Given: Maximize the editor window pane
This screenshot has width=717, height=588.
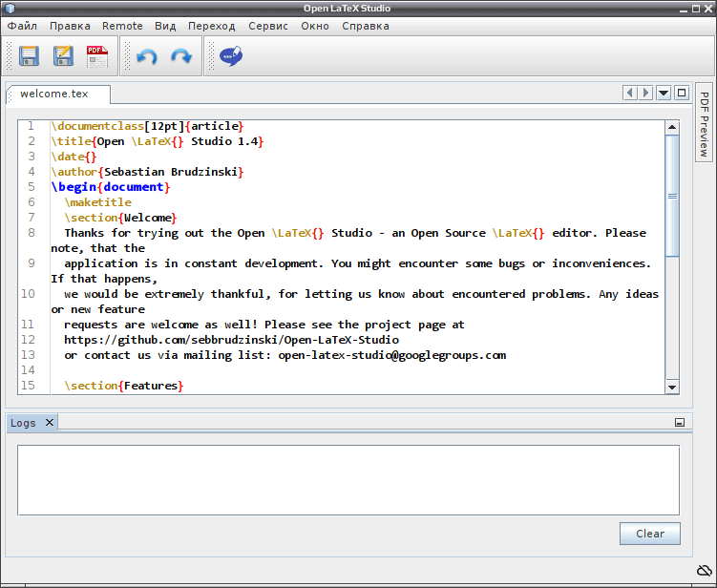Looking at the screenshot, I should pos(682,93).
